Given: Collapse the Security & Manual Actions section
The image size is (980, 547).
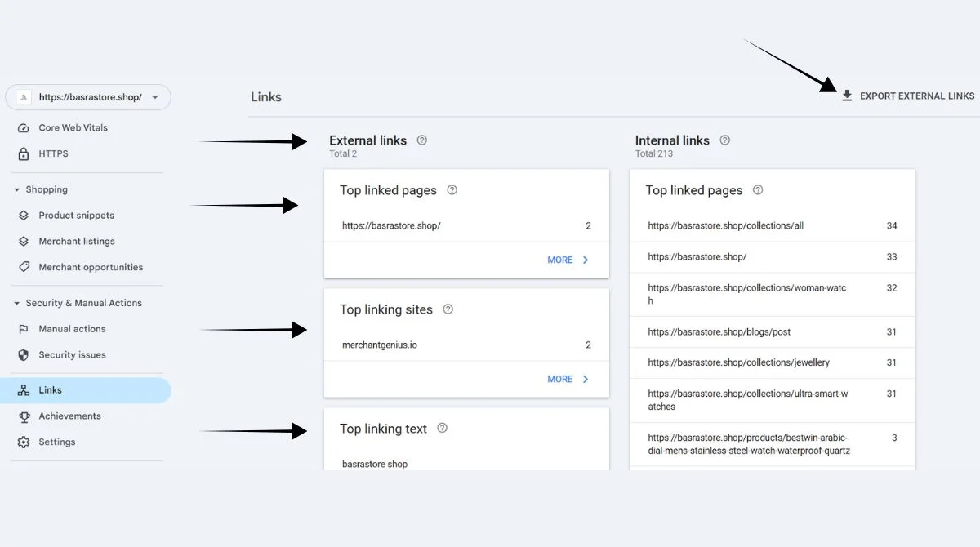Looking at the screenshot, I should (17, 303).
